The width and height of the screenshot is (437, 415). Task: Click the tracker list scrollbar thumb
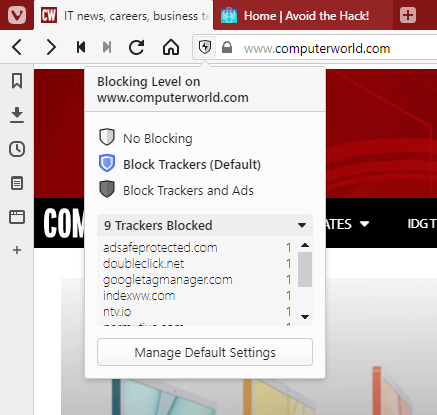click(305, 269)
